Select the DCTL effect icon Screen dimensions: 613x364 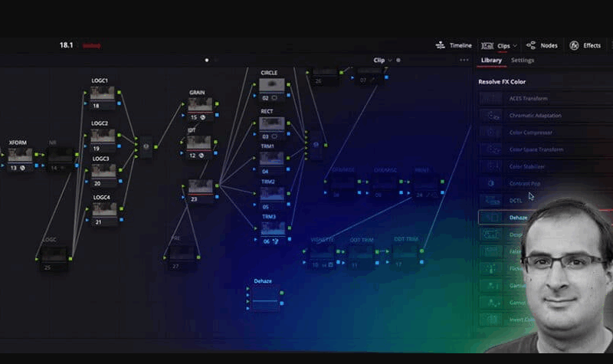tap(490, 201)
